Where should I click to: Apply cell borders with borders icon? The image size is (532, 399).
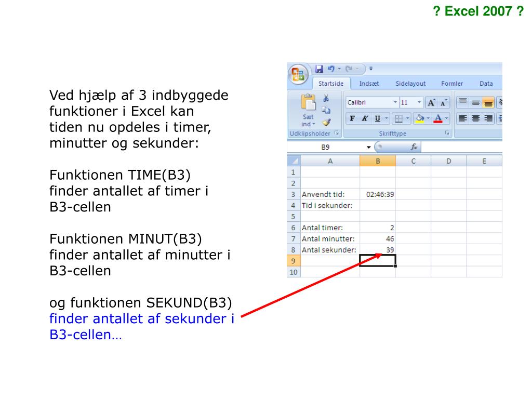pos(398,118)
